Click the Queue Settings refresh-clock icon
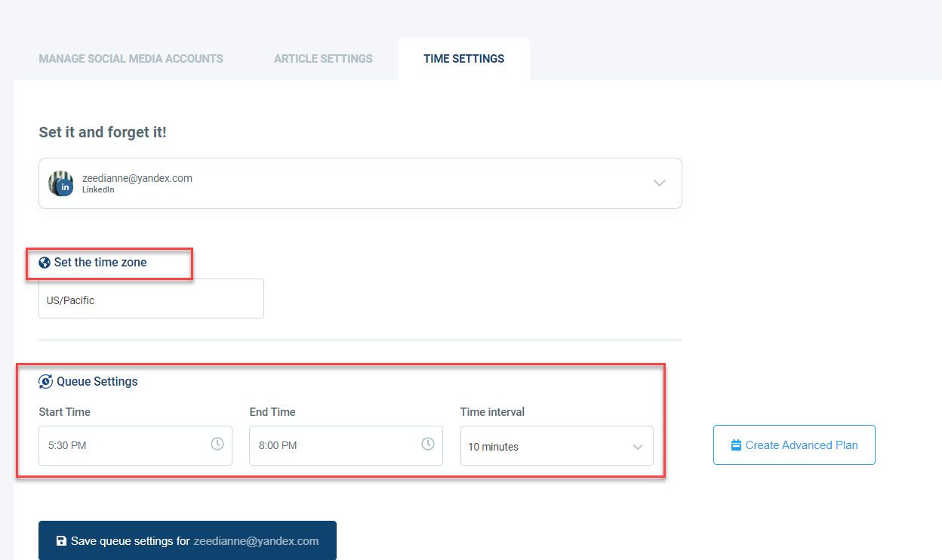Viewport: 942px width, 560px height. [x=45, y=382]
